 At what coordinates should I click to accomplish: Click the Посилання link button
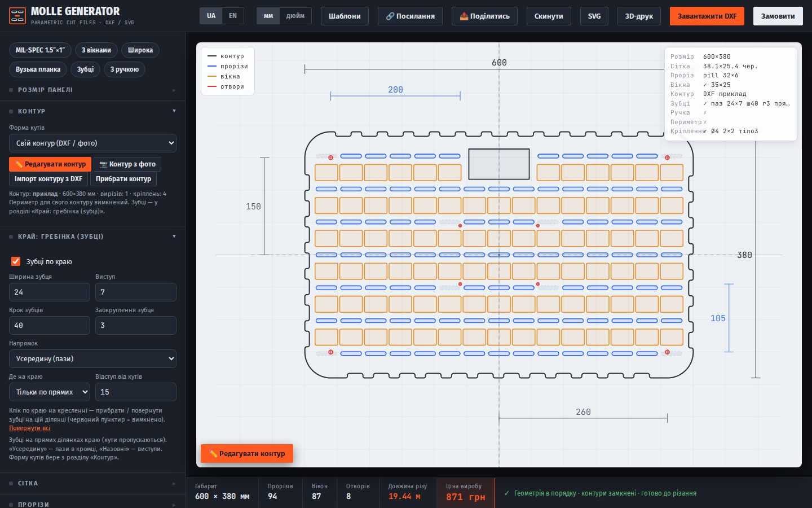click(x=410, y=16)
